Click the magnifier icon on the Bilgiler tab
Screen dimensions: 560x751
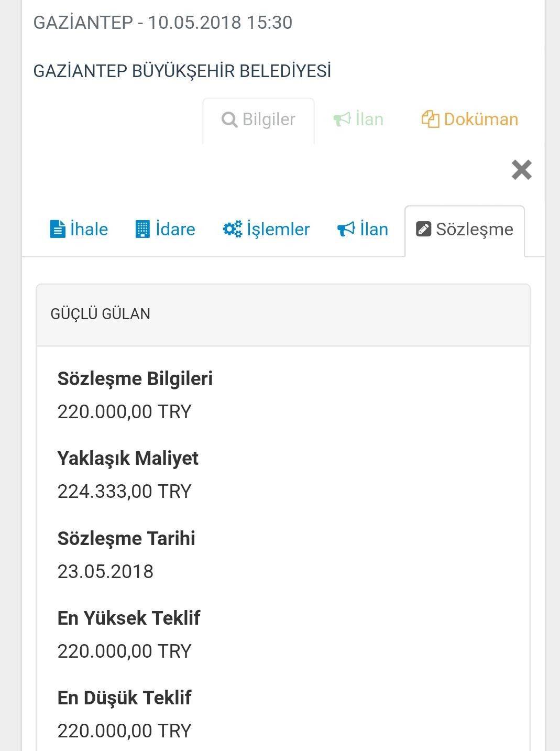tap(229, 119)
